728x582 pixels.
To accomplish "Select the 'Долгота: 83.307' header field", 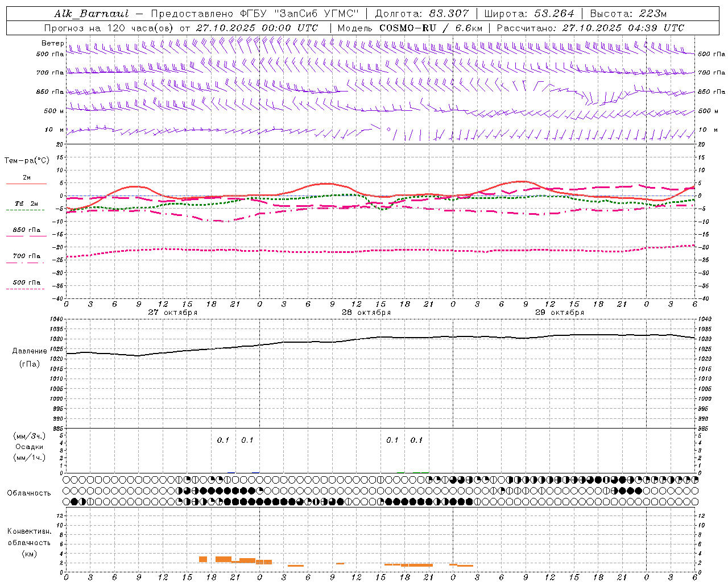I will [x=422, y=14].
